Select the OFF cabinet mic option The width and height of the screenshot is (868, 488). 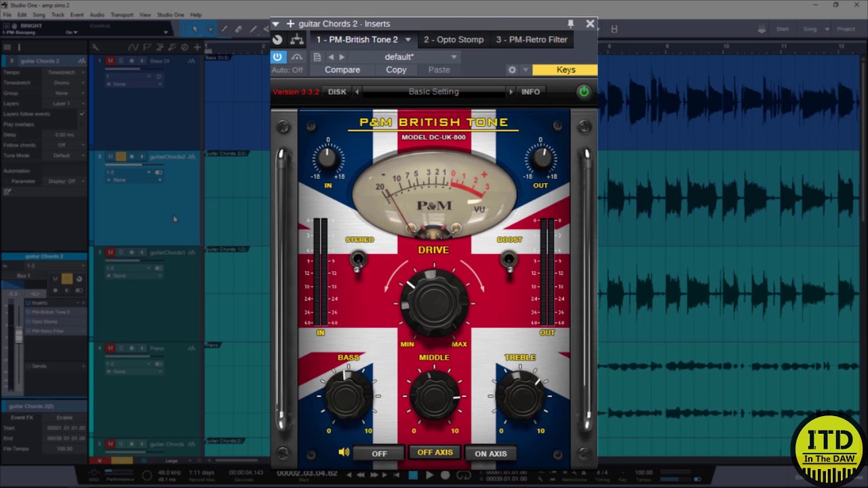(x=379, y=453)
